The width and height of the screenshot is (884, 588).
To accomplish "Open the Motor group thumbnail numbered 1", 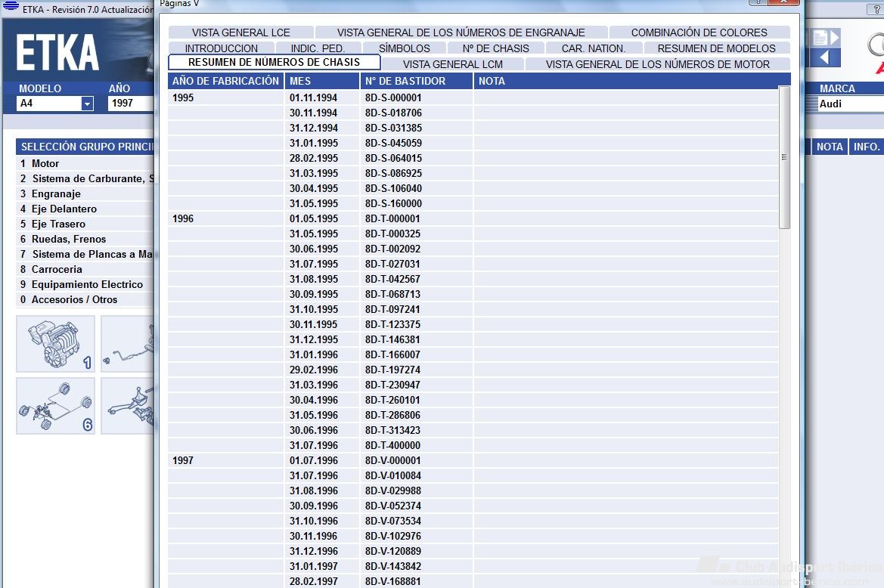I will pos(55,344).
